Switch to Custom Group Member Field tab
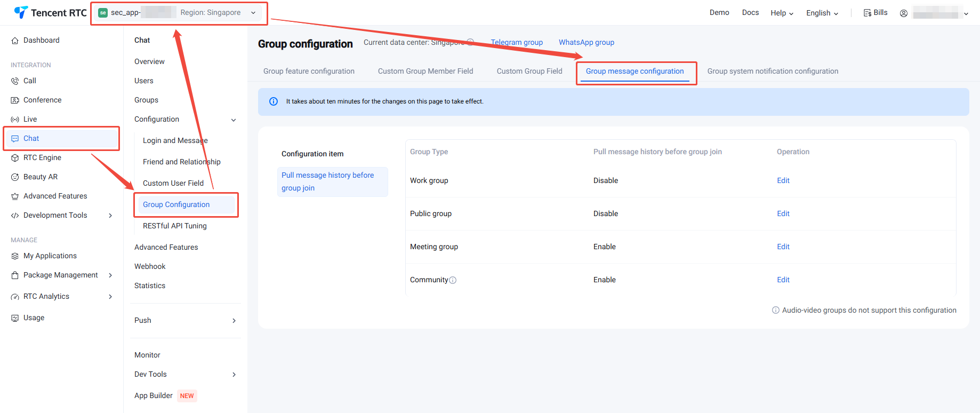Viewport: 980px width, 413px height. tap(425, 71)
